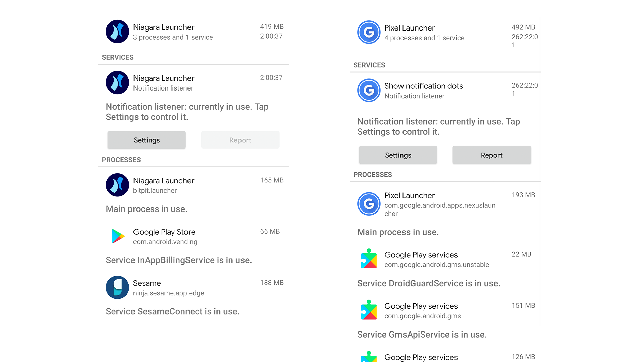Tap the "492 MB" memory value

(523, 27)
